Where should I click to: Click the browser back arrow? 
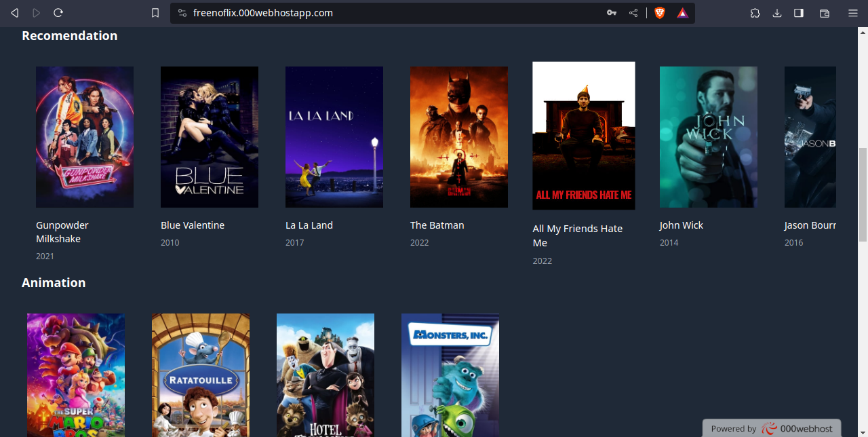(x=14, y=13)
